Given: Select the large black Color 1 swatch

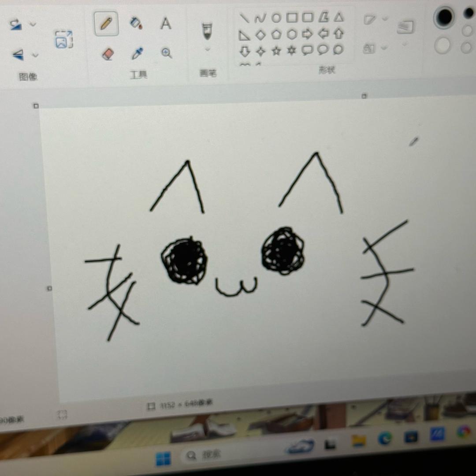Looking at the screenshot, I should pos(444,18).
